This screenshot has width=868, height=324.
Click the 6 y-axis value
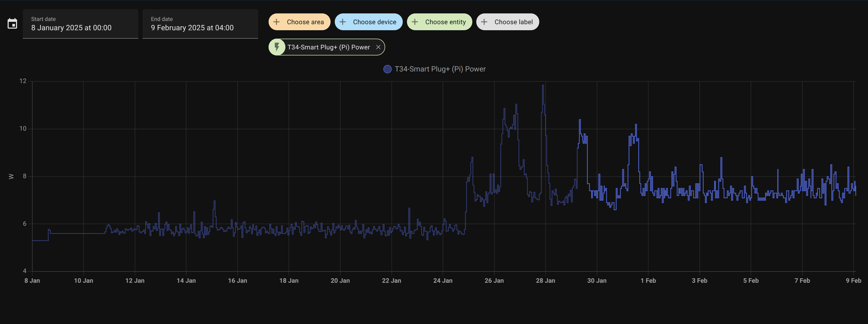25,224
